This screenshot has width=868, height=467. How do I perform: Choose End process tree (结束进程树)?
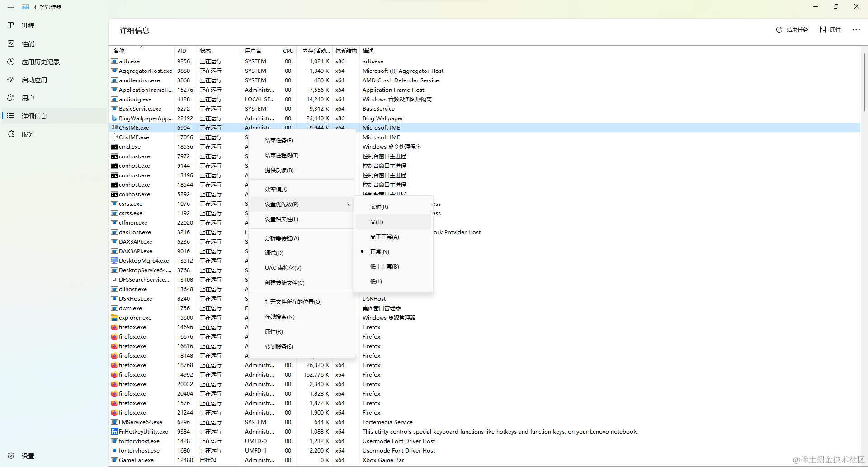[x=302, y=156]
